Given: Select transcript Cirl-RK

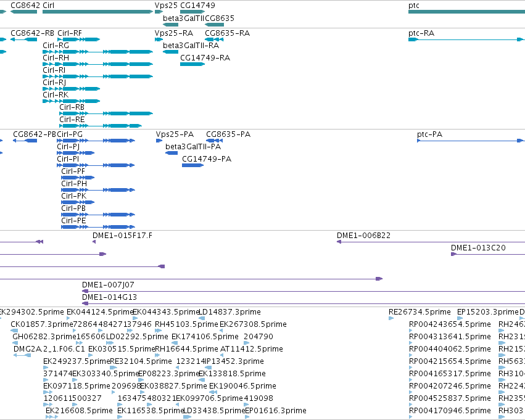Looking at the screenshot, I should point(56,95).
